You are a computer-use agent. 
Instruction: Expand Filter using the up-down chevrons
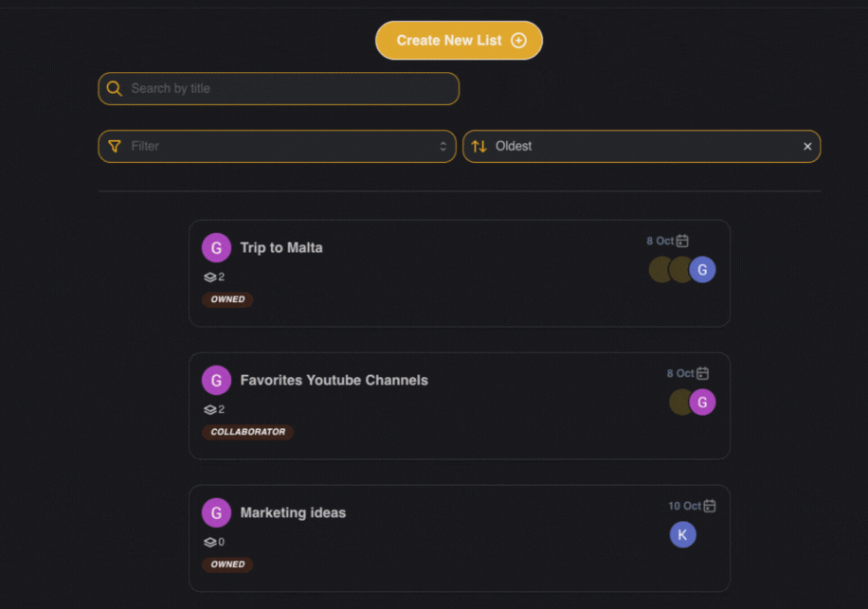click(443, 146)
